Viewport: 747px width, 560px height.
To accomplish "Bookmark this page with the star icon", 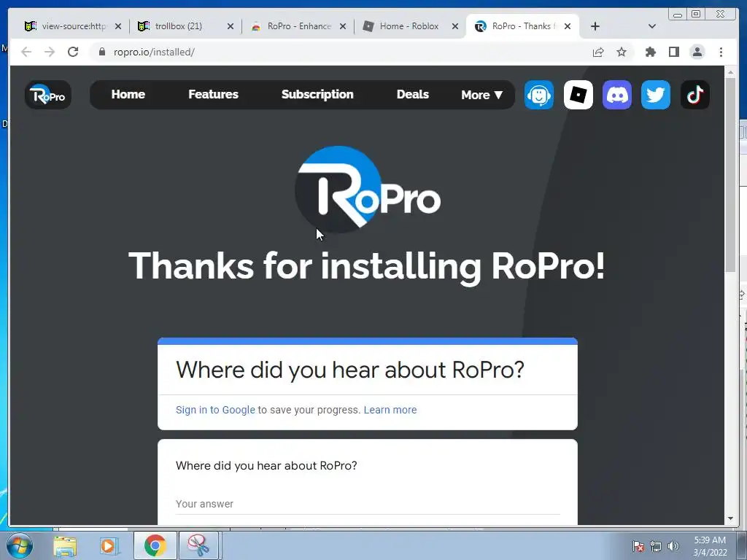I will (x=622, y=52).
